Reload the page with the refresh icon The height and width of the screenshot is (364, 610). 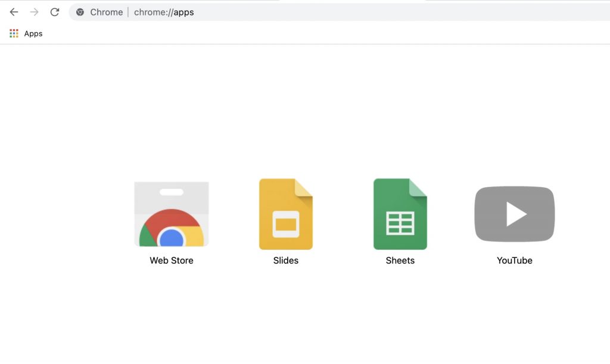[55, 12]
